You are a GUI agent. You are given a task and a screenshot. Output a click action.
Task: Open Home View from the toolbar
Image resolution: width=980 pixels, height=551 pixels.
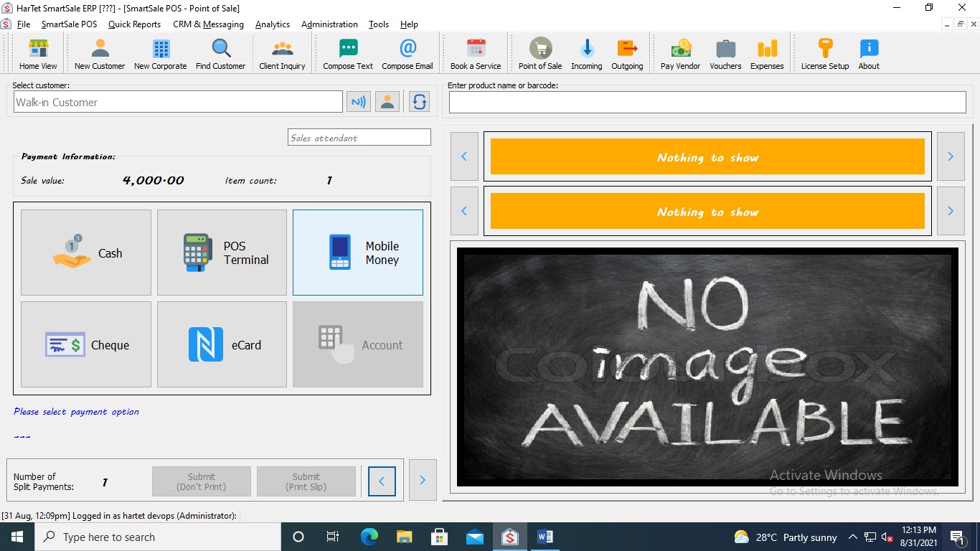click(x=38, y=55)
